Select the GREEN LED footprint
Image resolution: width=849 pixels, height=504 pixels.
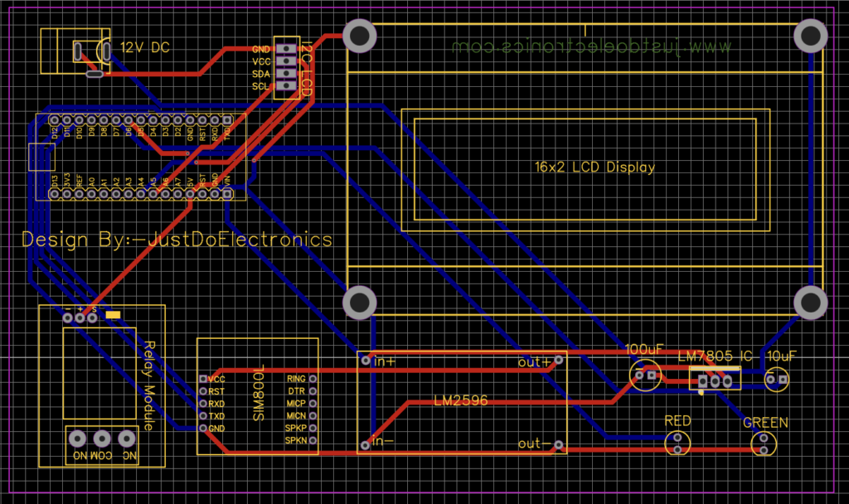pos(763,443)
